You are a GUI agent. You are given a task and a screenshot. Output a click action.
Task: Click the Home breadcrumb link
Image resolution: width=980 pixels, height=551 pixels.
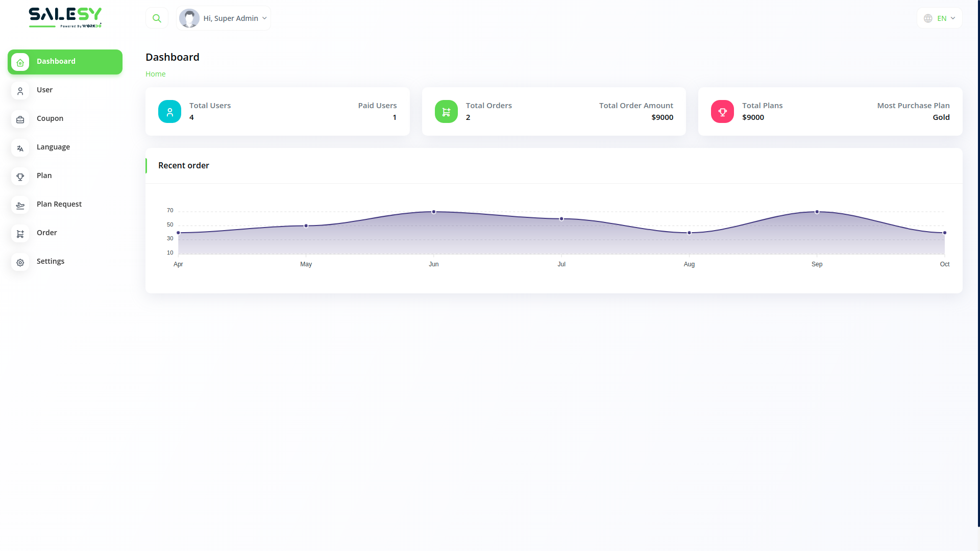coord(155,74)
